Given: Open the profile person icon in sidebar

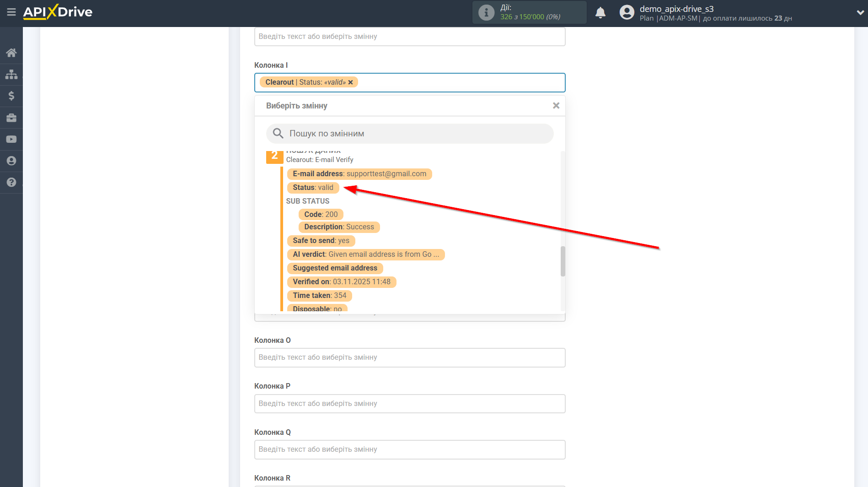Looking at the screenshot, I should (11, 161).
